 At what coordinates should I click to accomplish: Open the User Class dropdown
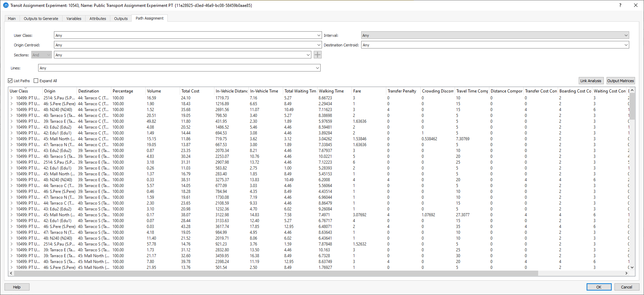[x=188, y=35]
